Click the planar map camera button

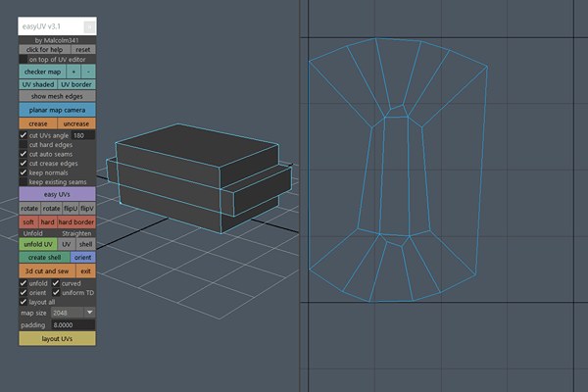57,111
